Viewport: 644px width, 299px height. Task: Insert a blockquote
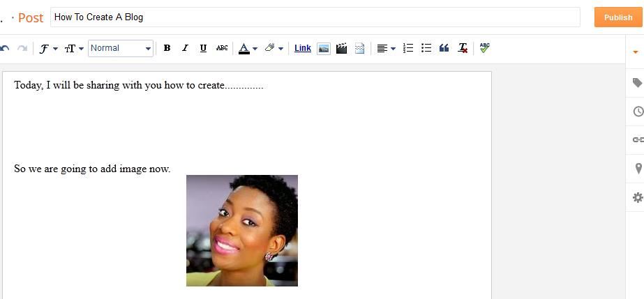[x=444, y=48]
